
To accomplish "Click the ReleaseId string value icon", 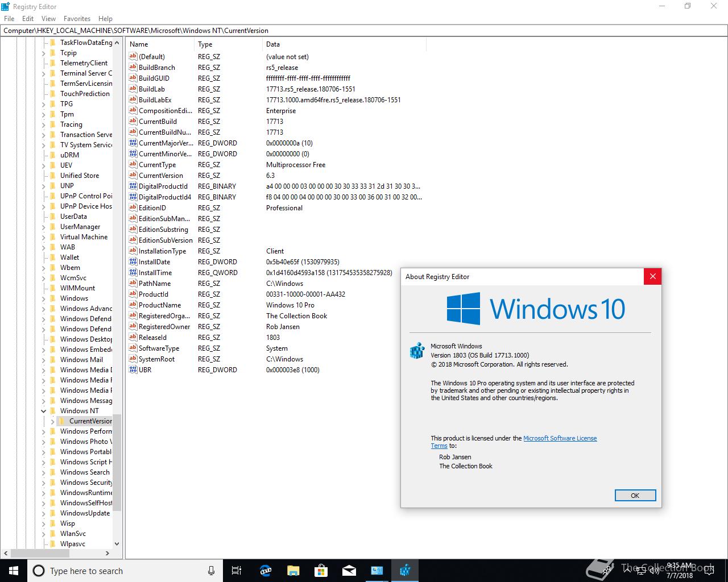I will (x=133, y=337).
